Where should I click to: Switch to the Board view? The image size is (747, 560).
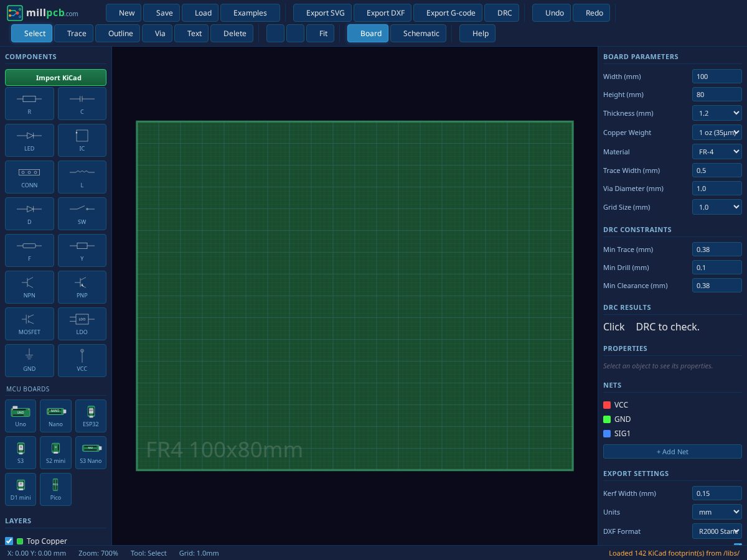[368, 34]
